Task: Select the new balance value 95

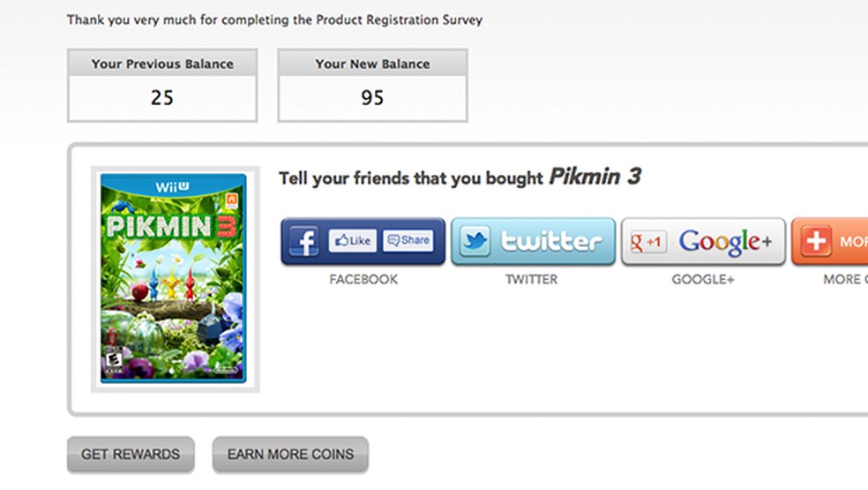Action: (x=372, y=98)
